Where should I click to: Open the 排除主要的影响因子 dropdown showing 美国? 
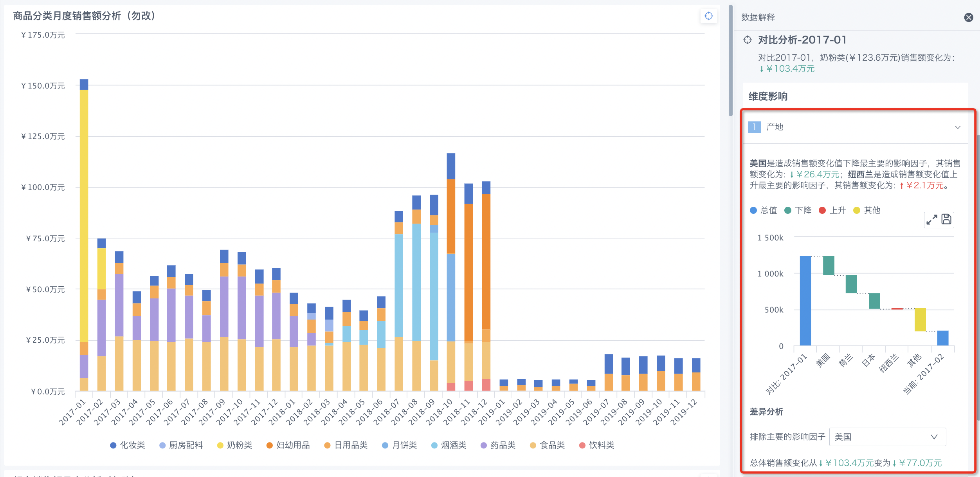pos(887,437)
